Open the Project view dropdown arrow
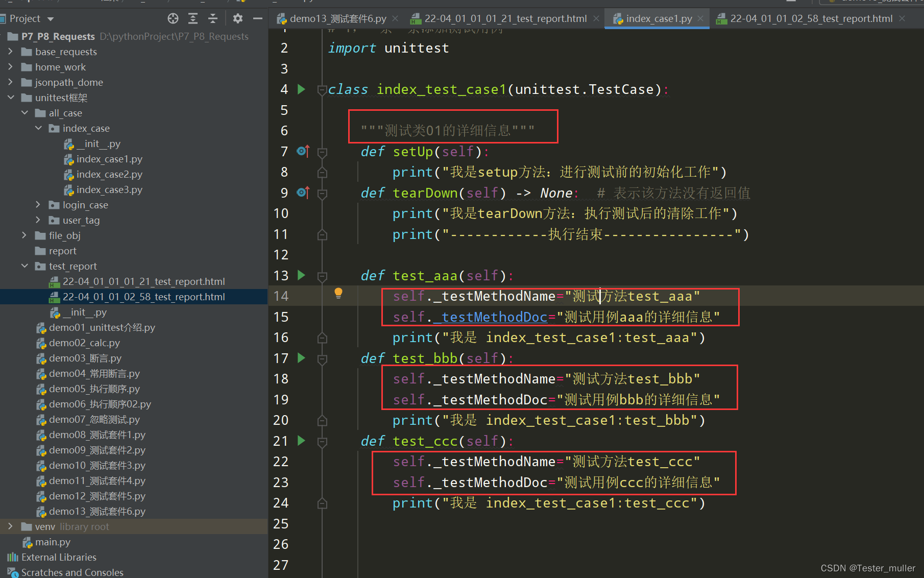 click(x=50, y=19)
